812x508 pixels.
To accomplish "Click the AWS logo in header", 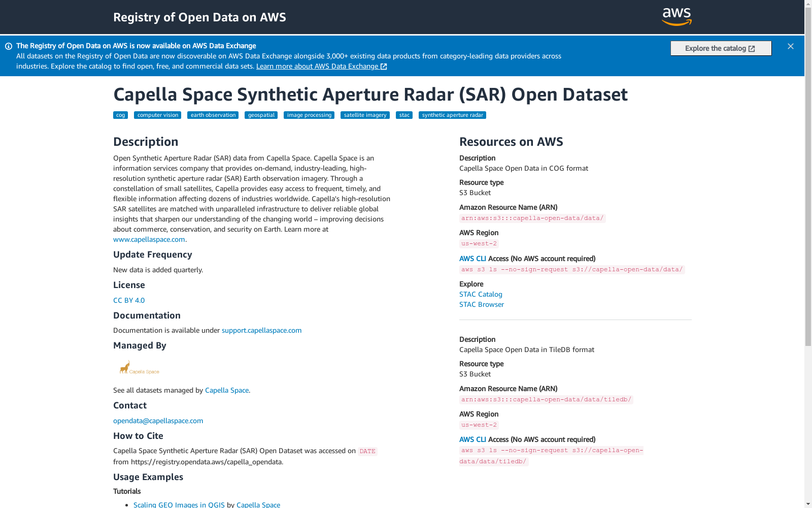I will (676, 17).
